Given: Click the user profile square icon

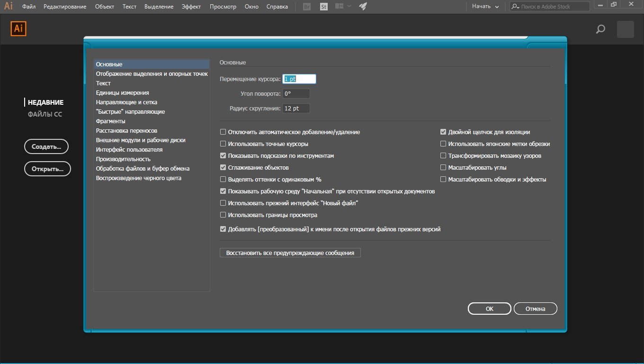Looking at the screenshot, I should 625,29.
